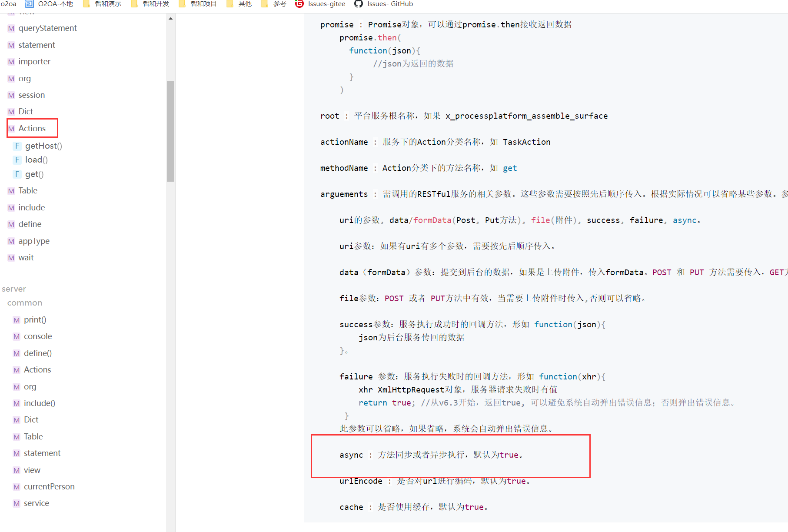Click the sidebar vertical scrollbar thumb
Screen dimensions: 788x532
click(x=170, y=131)
